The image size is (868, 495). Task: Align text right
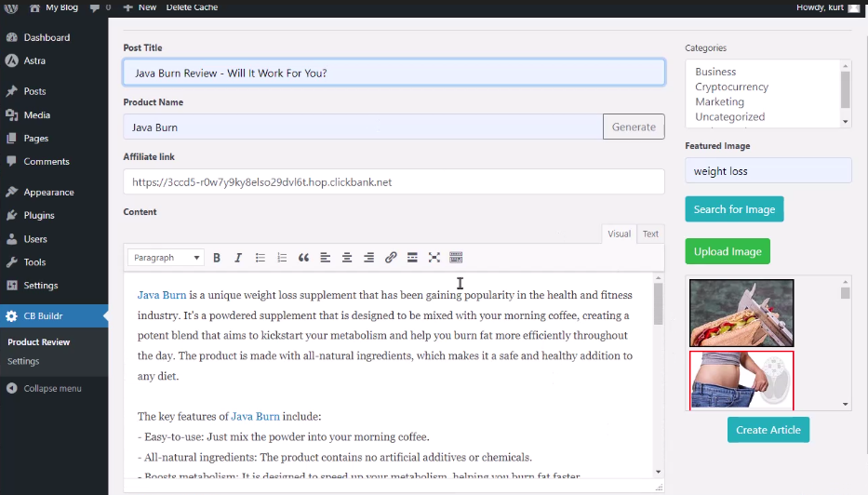click(368, 258)
